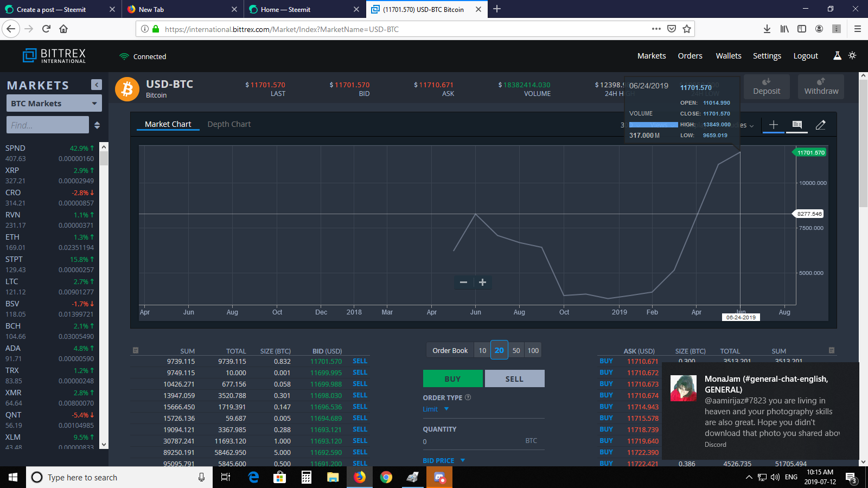Click BUY on the 11710.672 ask row
The width and height of the screenshot is (868, 488).
tap(606, 373)
